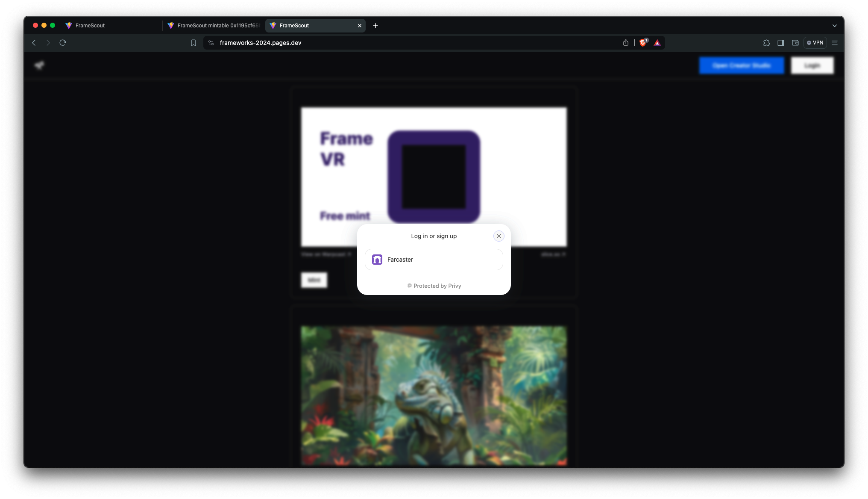This screenshot has height=499, width=868.
Task: Open a new browser tab
Action: (x=375, y=26)
